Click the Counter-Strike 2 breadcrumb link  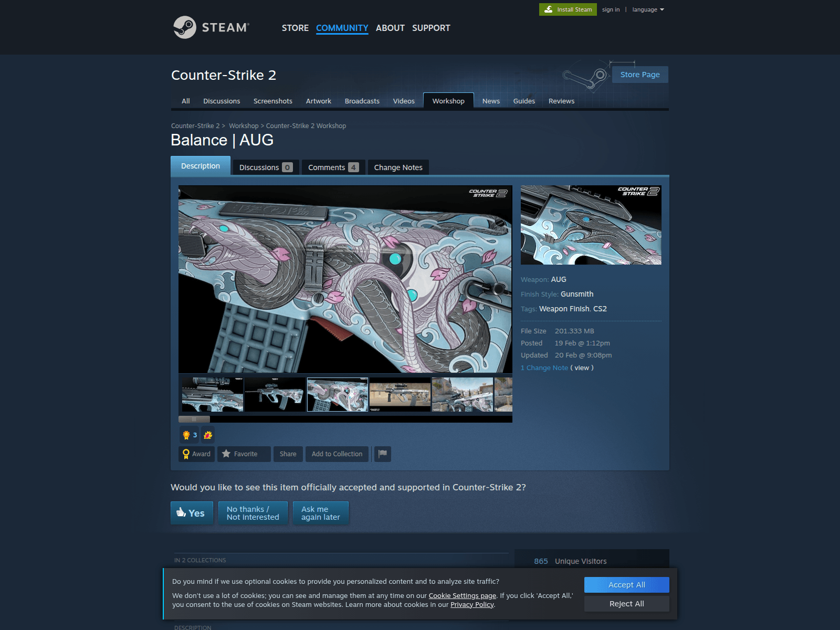click(195, 126)
